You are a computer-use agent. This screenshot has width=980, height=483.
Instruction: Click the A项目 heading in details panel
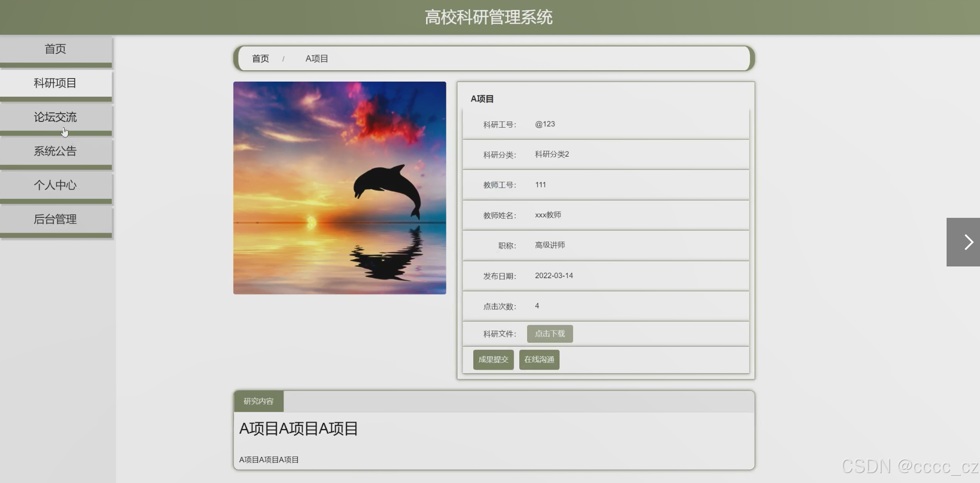click(482, 99)
